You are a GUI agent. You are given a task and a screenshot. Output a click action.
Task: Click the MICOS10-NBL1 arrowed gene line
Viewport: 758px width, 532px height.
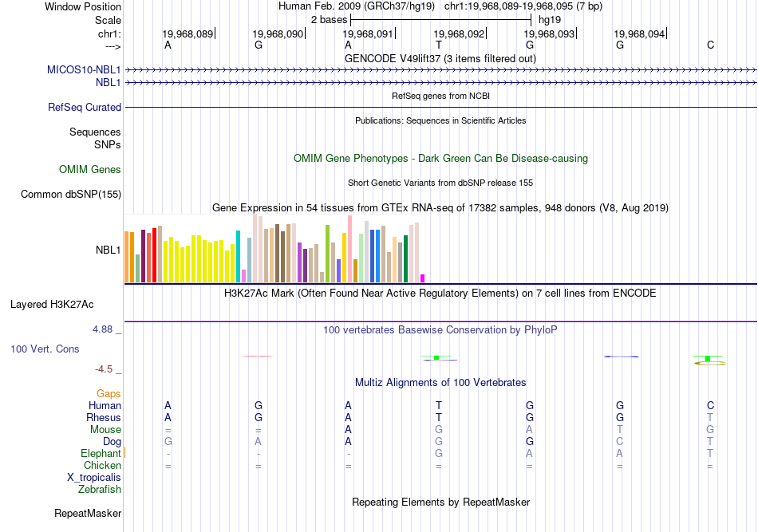pyautogui.click(x=441, y=70)
